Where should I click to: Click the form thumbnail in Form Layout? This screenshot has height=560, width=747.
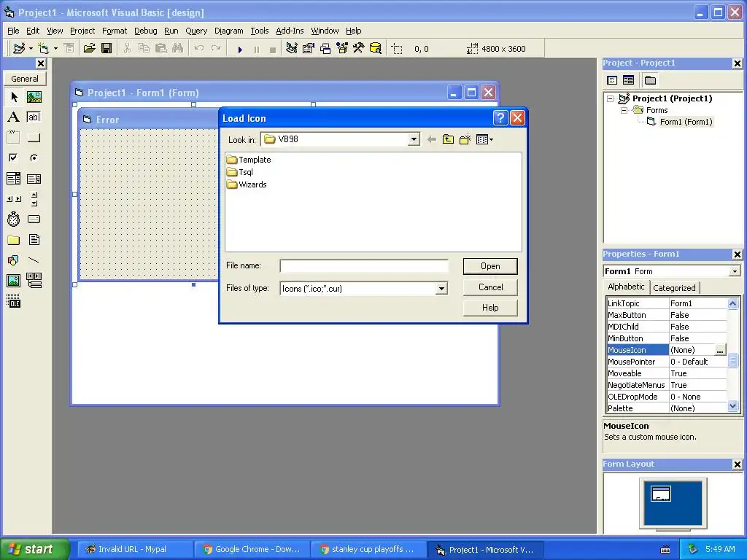(660, 494)
